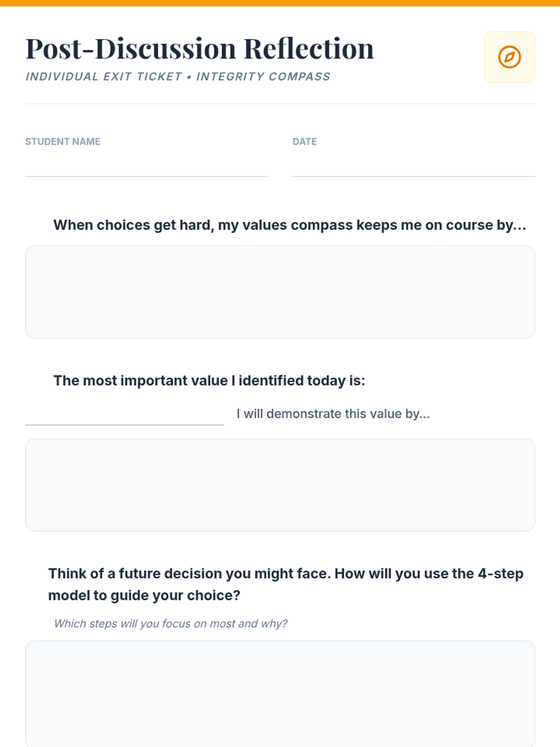Select the 4-step model response text box
This screenshot has width=560, height=747.
point(280,694)
